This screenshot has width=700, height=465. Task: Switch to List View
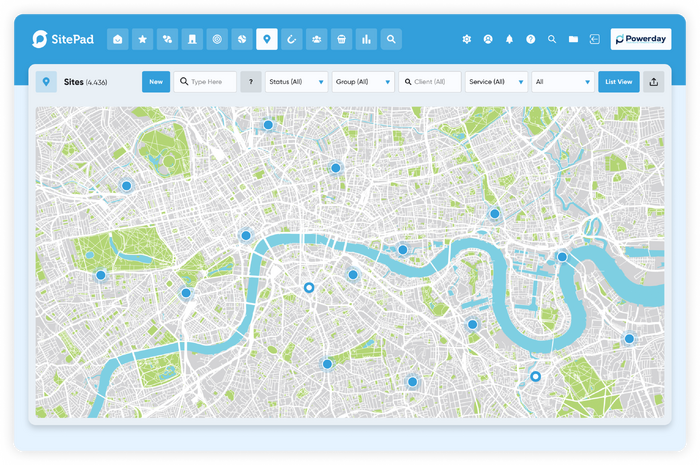tap(618, 82)
